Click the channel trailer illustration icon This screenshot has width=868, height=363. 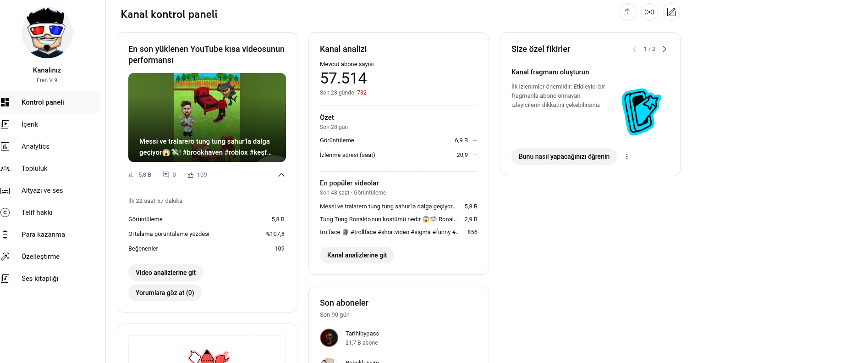(641, 112)
